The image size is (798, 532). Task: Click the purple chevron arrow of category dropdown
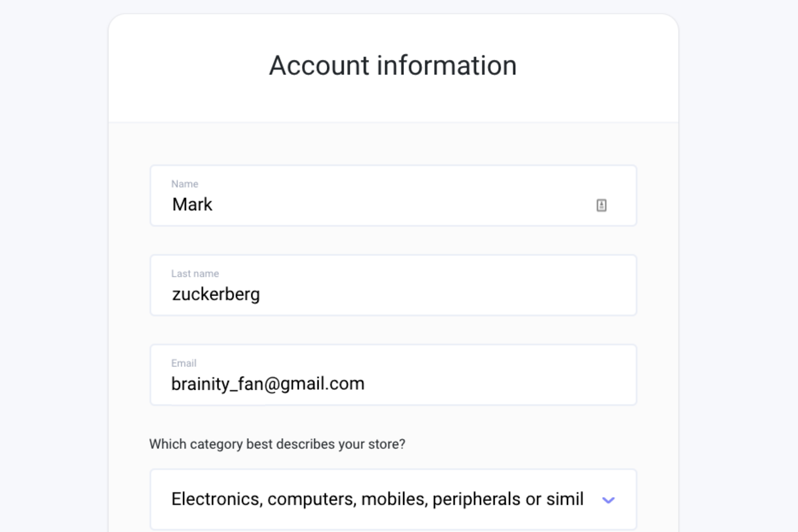(x=608, y=500)
